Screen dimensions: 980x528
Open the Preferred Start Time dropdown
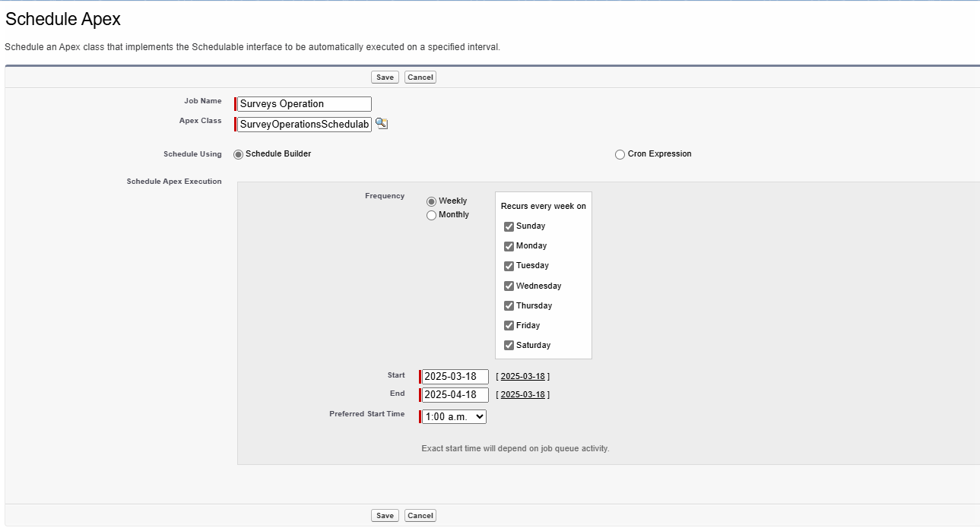(454, 416)
